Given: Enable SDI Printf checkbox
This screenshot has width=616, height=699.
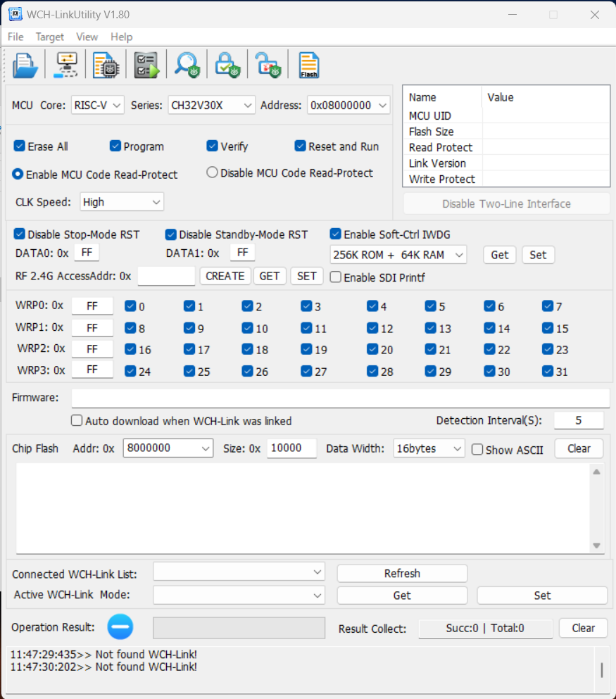Looking at the screenshot, I should (x=336, y=277).
